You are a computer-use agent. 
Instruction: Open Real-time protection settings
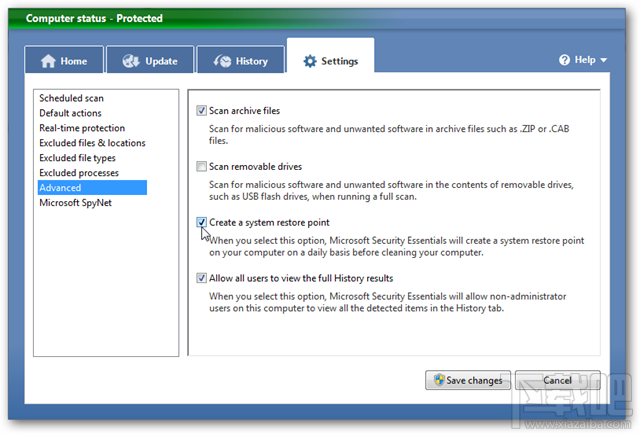[x=82, y=128]
